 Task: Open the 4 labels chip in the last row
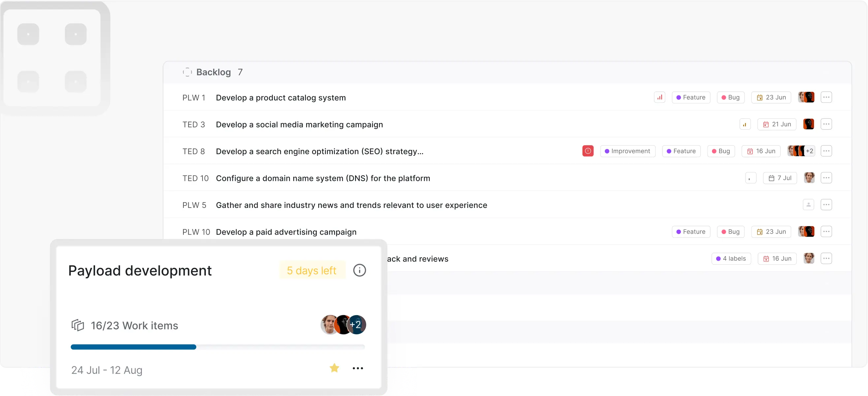(x=731, y=258)
